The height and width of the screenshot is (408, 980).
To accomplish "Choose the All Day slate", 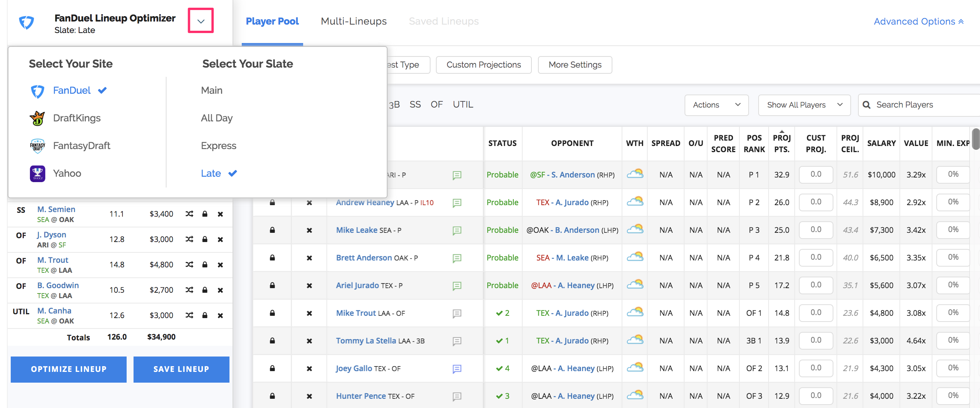I will tap(216, 118).
